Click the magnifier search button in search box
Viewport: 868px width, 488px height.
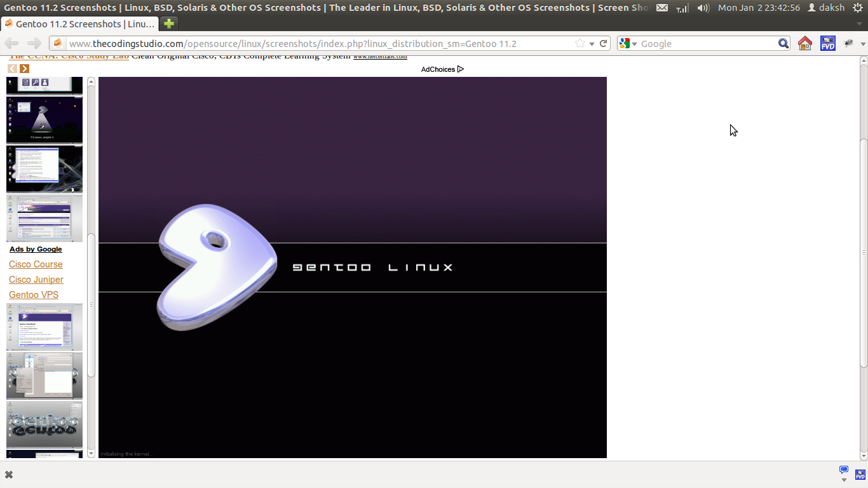click(x=783, y=43)
